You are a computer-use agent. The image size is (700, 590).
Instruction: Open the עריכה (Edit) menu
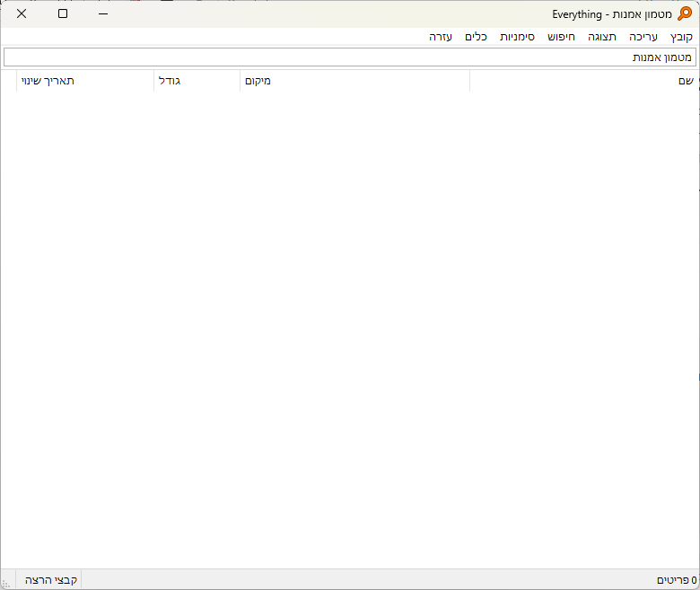[643, 37]
